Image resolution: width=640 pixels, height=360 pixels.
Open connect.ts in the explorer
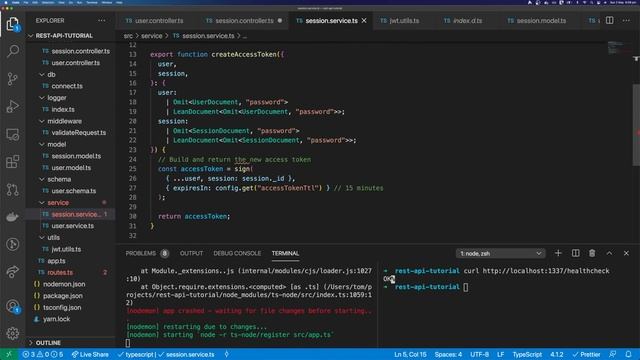tap(67, 86)
